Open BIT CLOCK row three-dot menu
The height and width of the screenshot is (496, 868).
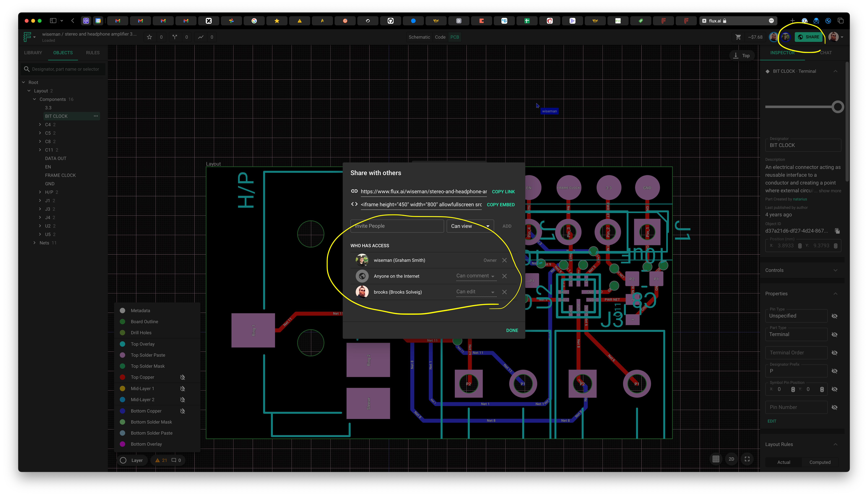[96, 116]
